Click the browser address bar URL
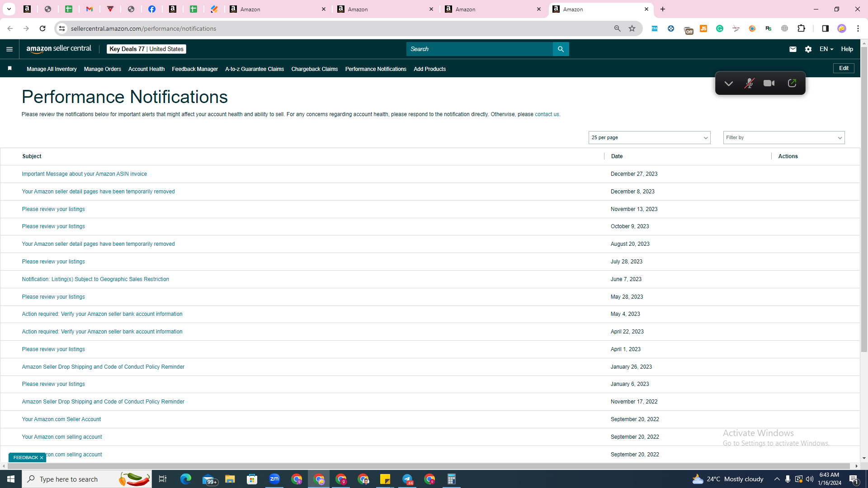 coord(144,28)
